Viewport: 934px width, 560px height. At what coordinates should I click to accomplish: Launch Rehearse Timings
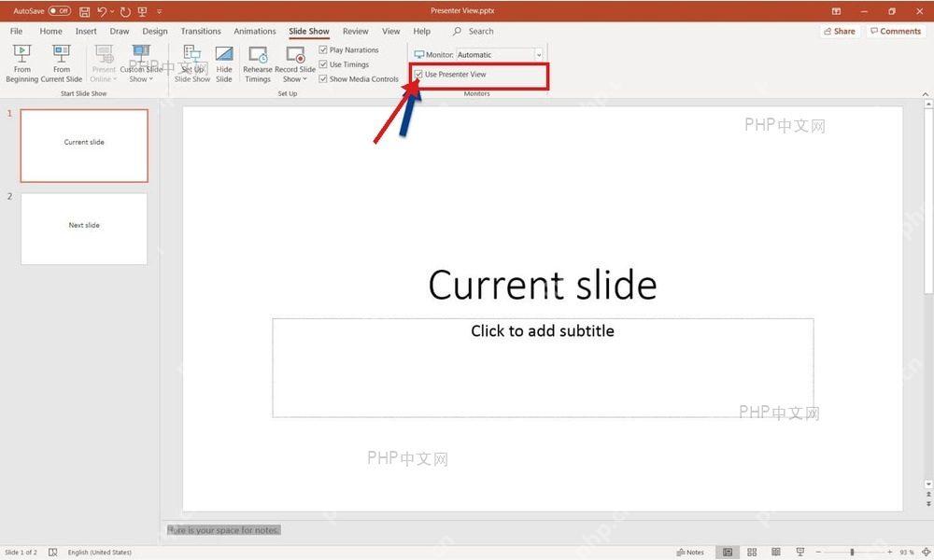click(x=258, y=63)
